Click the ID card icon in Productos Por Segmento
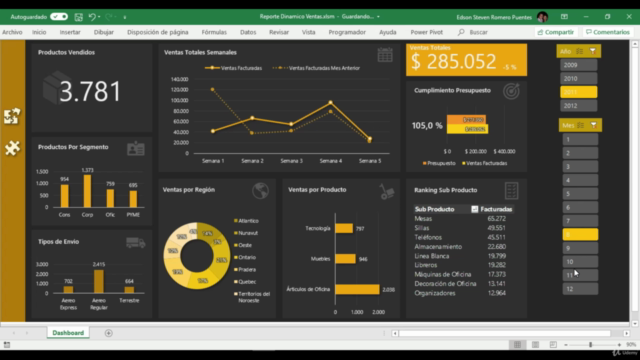 [x=136, y=149]
